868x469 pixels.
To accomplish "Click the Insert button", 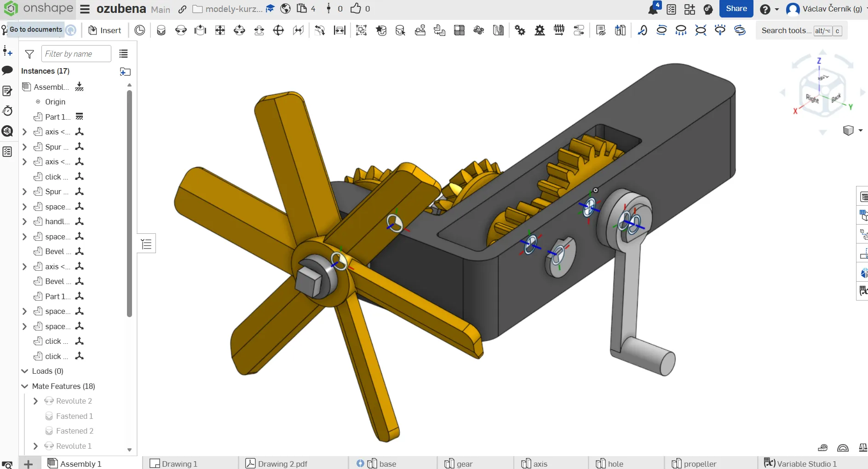I will (105, 30).
